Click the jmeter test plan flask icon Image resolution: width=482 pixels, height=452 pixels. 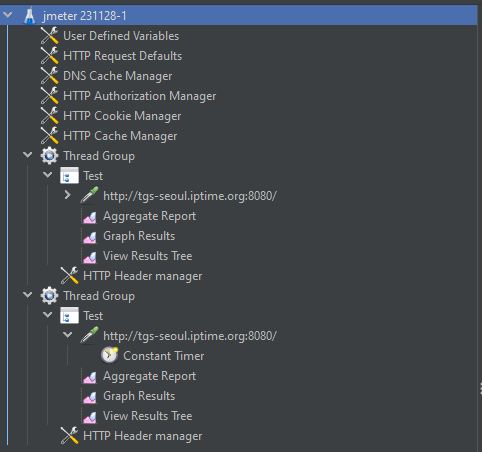(30, 16)
